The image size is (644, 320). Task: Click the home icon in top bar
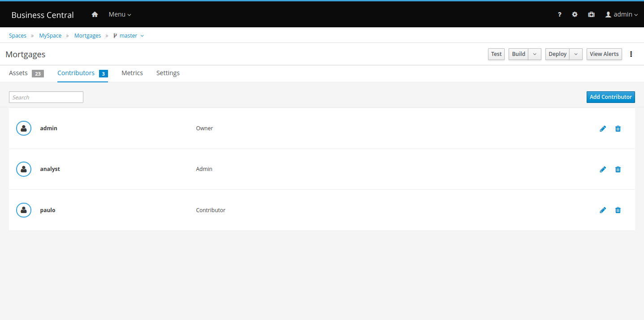pos(95,14)
